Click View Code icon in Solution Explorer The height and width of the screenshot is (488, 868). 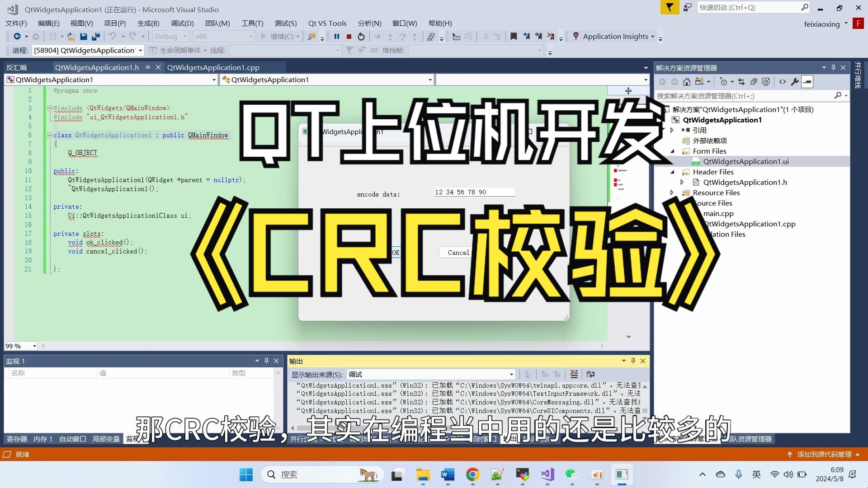[x=783, y=82]
